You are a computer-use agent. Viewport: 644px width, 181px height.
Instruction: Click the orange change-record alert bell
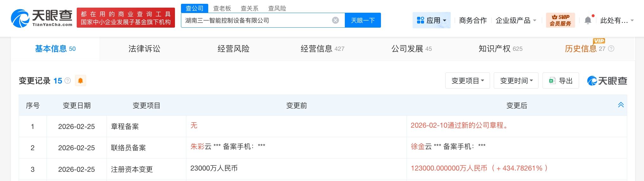(80, 81)
